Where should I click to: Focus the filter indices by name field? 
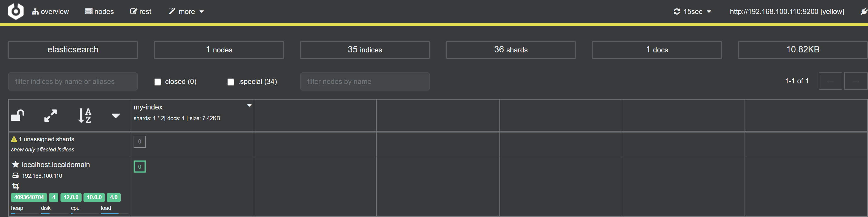73,81
